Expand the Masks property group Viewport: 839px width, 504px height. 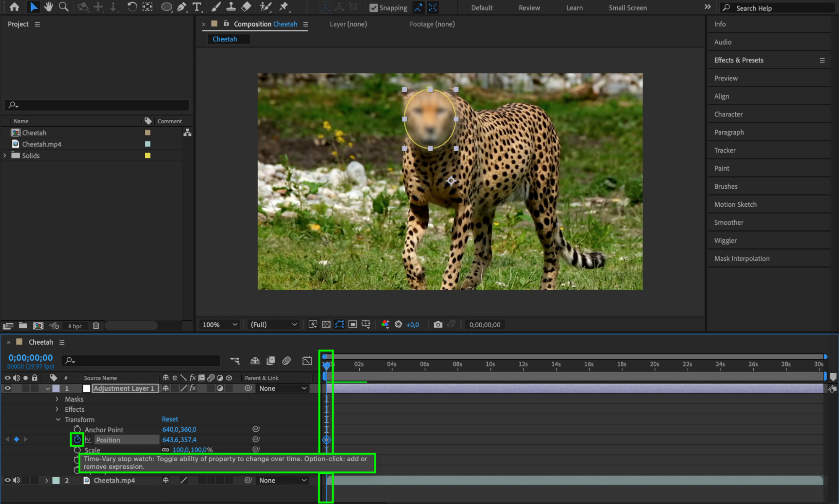(57, 399)
